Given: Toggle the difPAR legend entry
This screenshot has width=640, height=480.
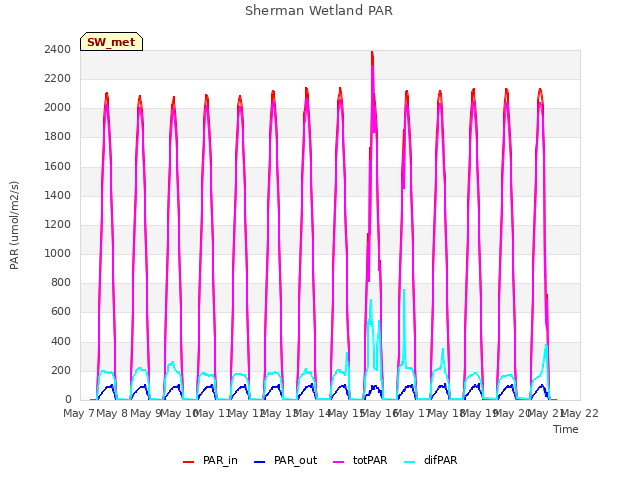Looking at the screenshot, I should pyautogui.click(x=431, y=460).
